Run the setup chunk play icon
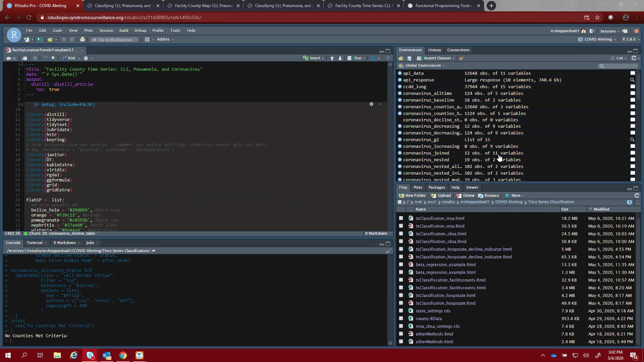 click(x=380, y=104)
